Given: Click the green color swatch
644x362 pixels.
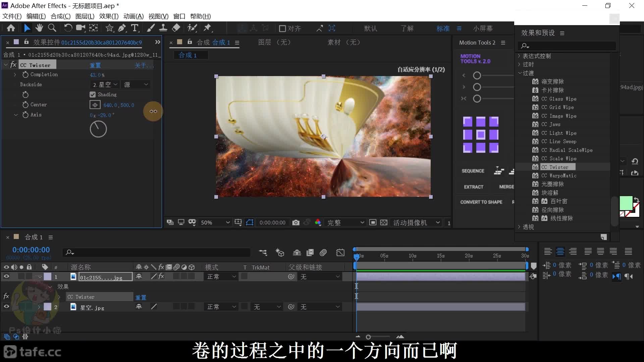Looking at the screenshot, I should 626,203.
